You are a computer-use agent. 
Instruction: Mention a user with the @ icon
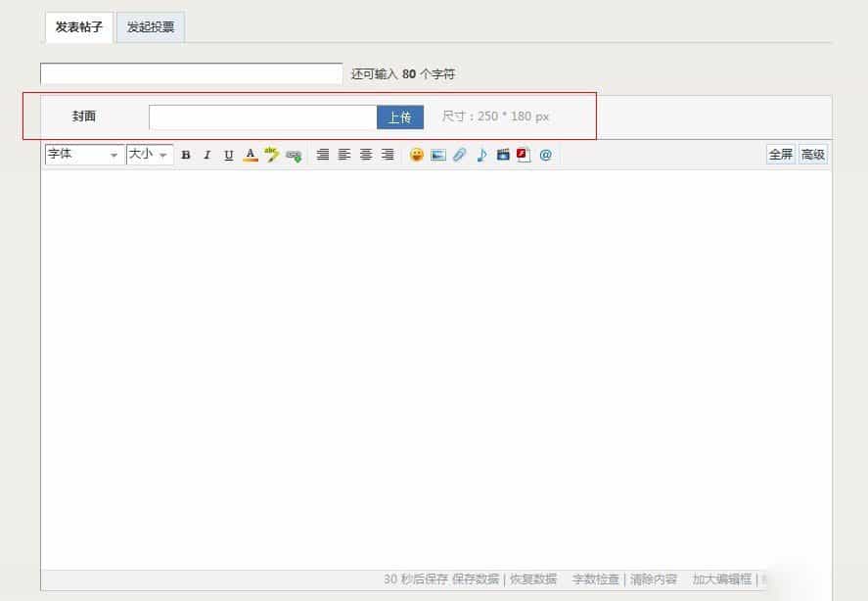point(546,154)
